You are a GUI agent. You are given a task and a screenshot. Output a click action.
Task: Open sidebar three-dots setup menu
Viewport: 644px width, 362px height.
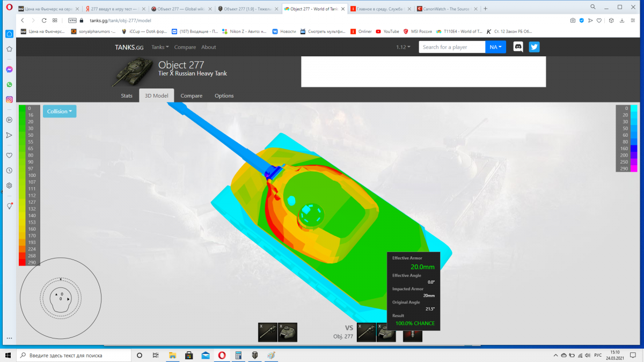9,339
